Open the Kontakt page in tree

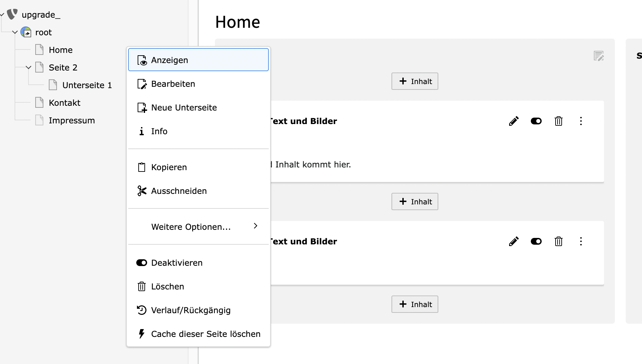64,103
